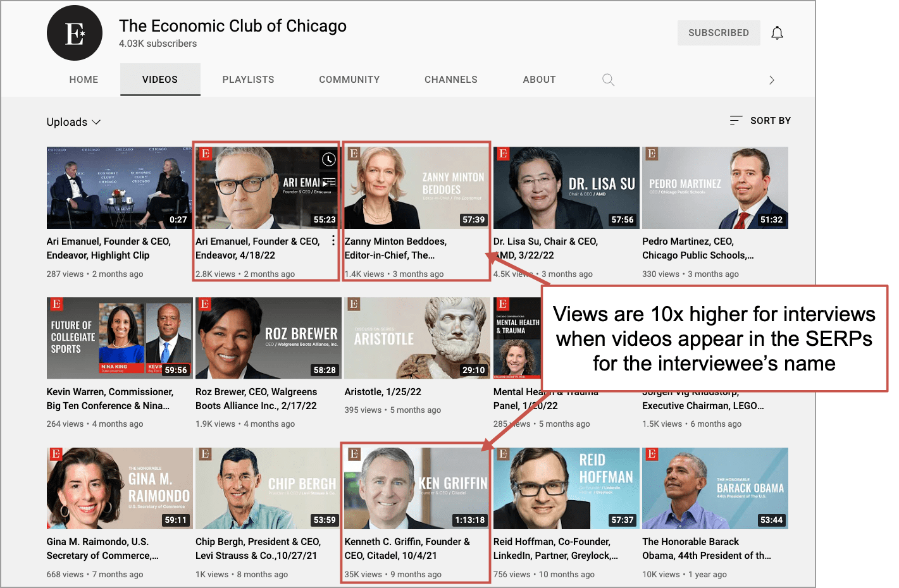Click title 'Pedro Martinez, CEO, Chicago Public Schools'
Screen dimensions: 899x588
pos(698,248)
